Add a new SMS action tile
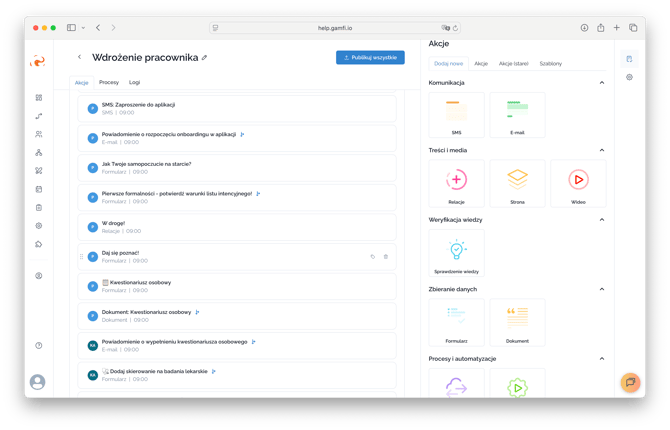Image resolution: width=670 pixels, height=430 pixels. coord(456,115)
